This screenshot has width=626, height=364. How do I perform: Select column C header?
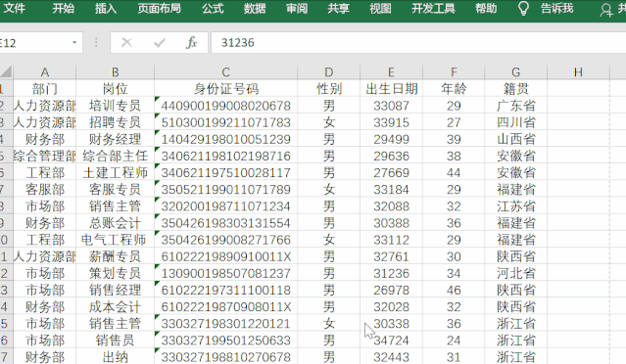tap(225, 72)
